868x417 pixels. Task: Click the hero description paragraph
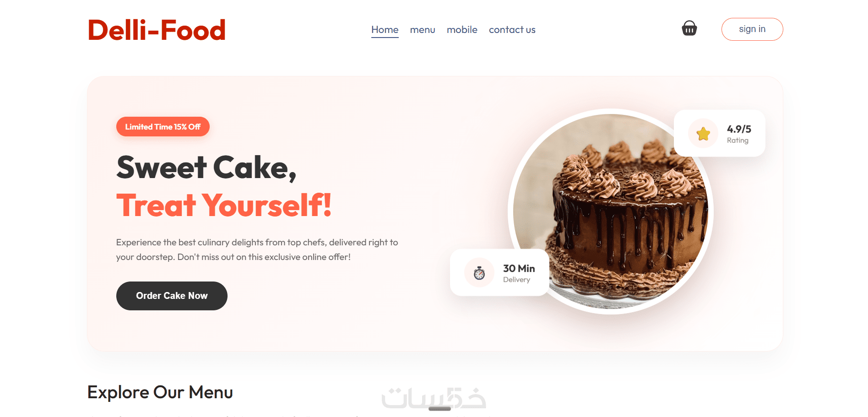pyautogui.click(x=257, y=249)
